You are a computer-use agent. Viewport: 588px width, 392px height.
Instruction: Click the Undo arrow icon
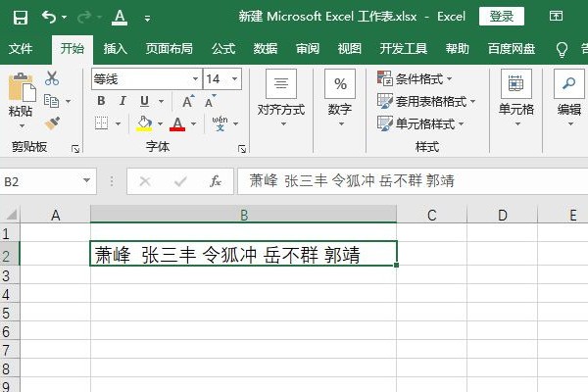point(49,18)
